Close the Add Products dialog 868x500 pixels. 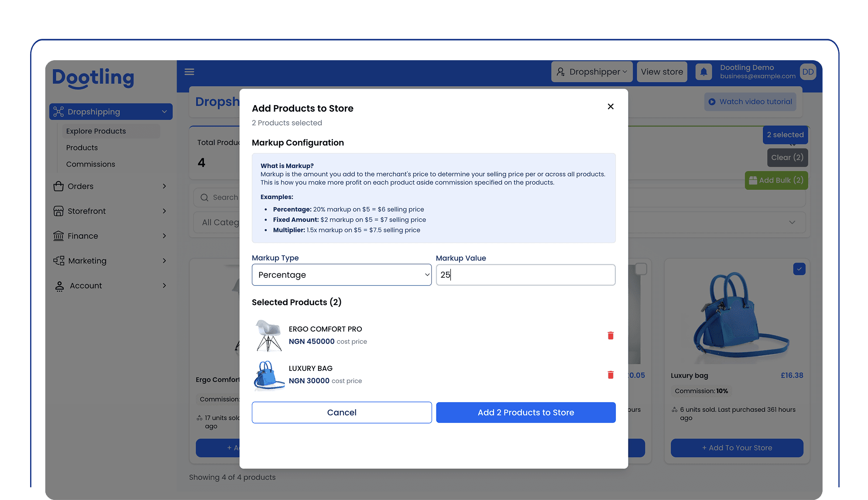611,106
